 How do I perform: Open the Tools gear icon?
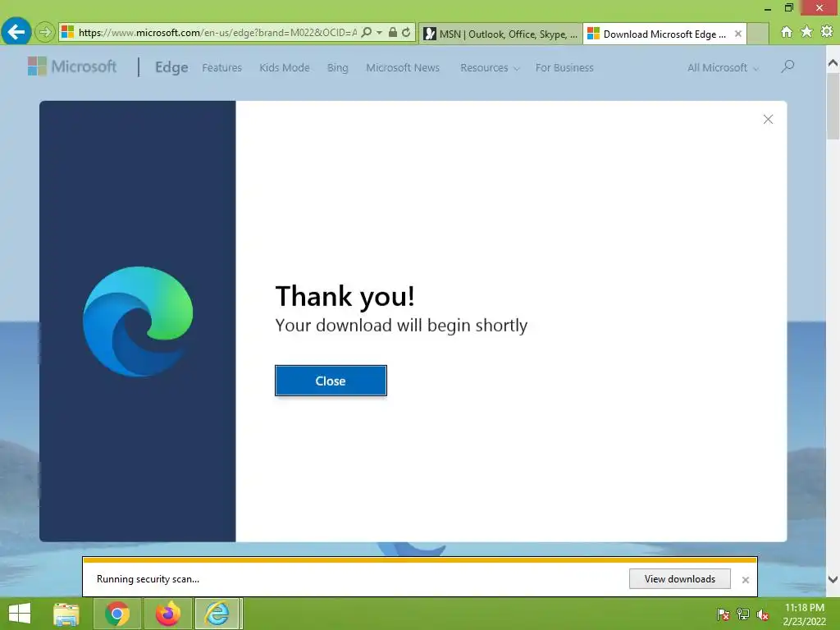827,32
